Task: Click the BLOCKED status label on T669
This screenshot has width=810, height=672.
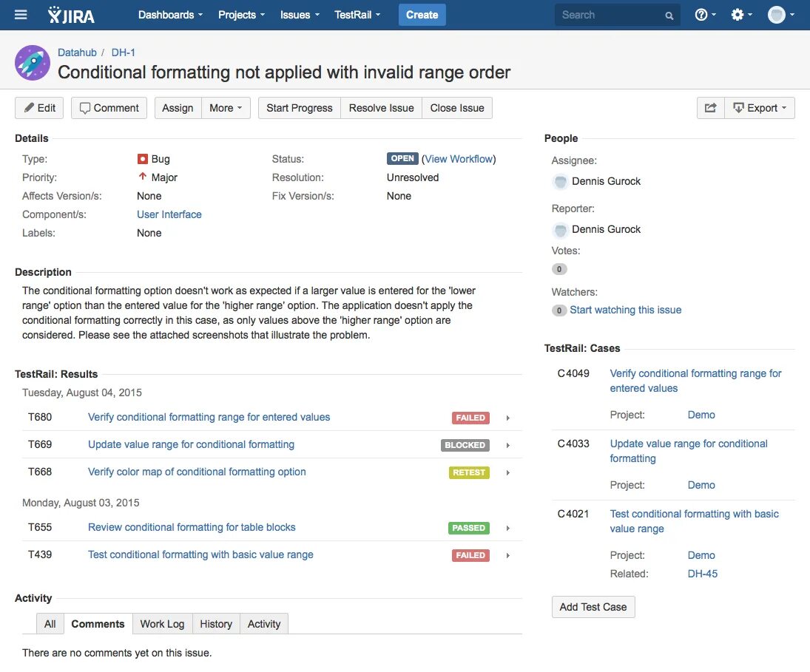Action: pos(465,445)
